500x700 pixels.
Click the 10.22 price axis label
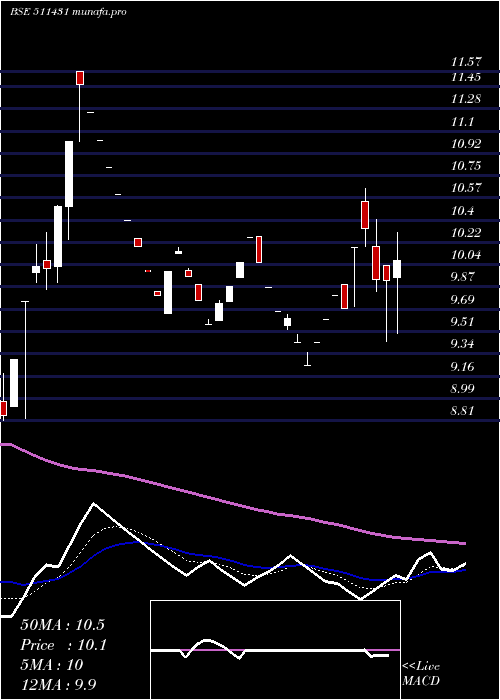click(x=466, y=233)
